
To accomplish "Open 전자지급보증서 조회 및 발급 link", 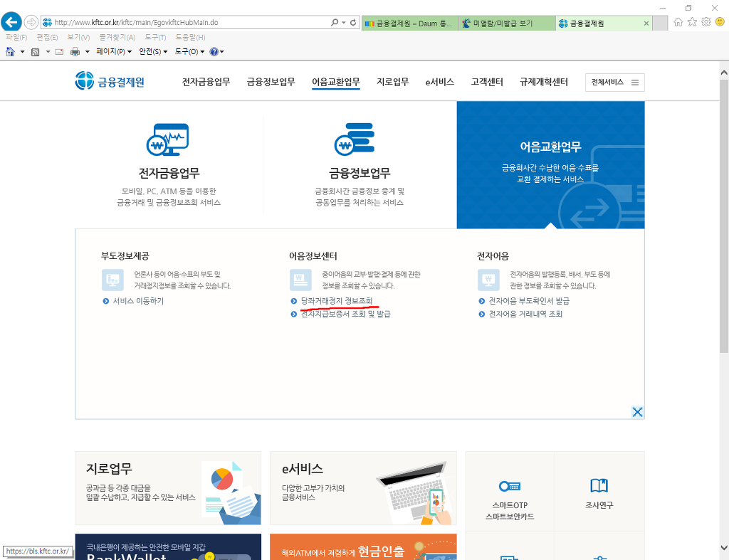I will click(x=345, y=315).
